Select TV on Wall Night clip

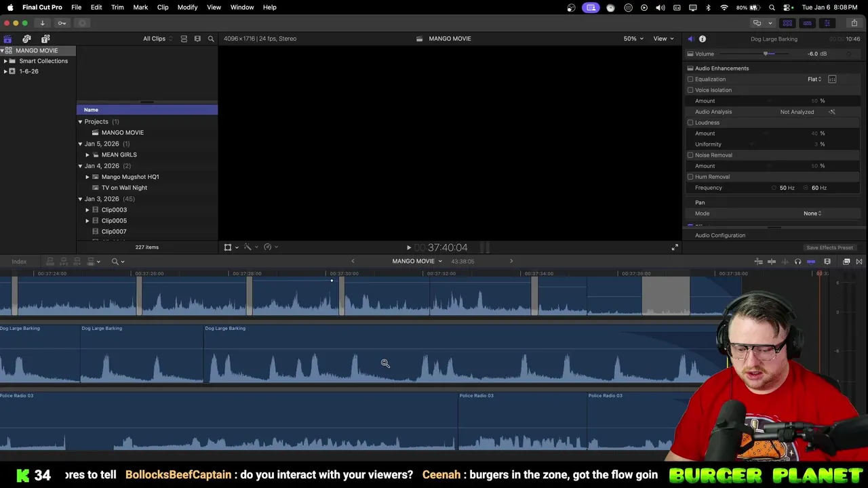tap(124, 188)
